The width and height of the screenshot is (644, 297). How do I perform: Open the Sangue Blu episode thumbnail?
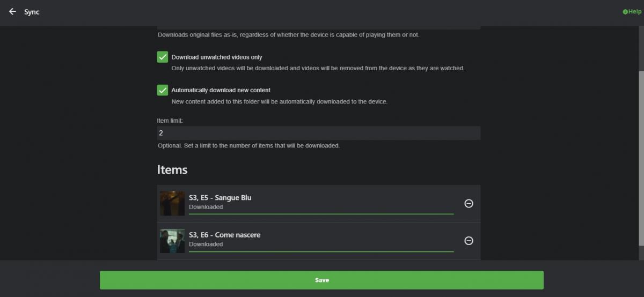172,204
